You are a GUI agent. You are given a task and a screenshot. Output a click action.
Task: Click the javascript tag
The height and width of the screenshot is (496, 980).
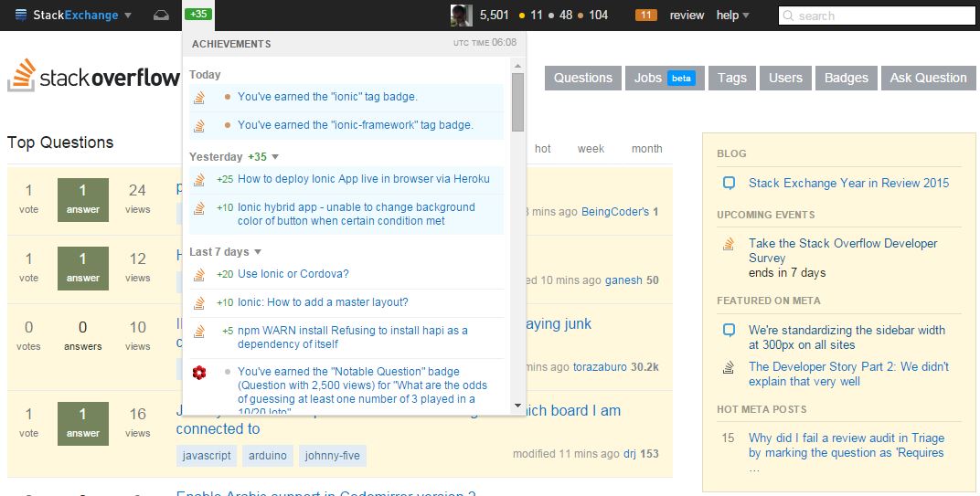207,456
